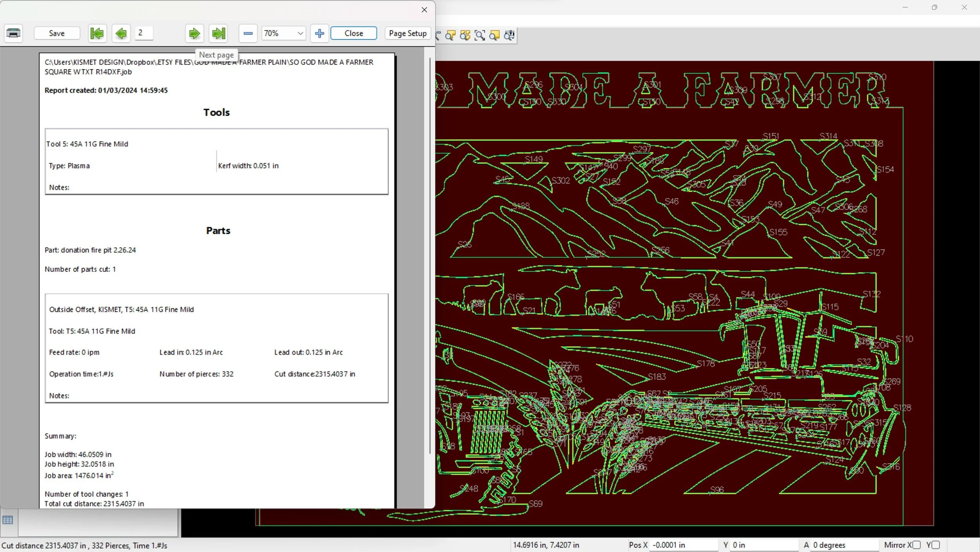
Task: Activate zoom window tool
Action: click(479, 36)
